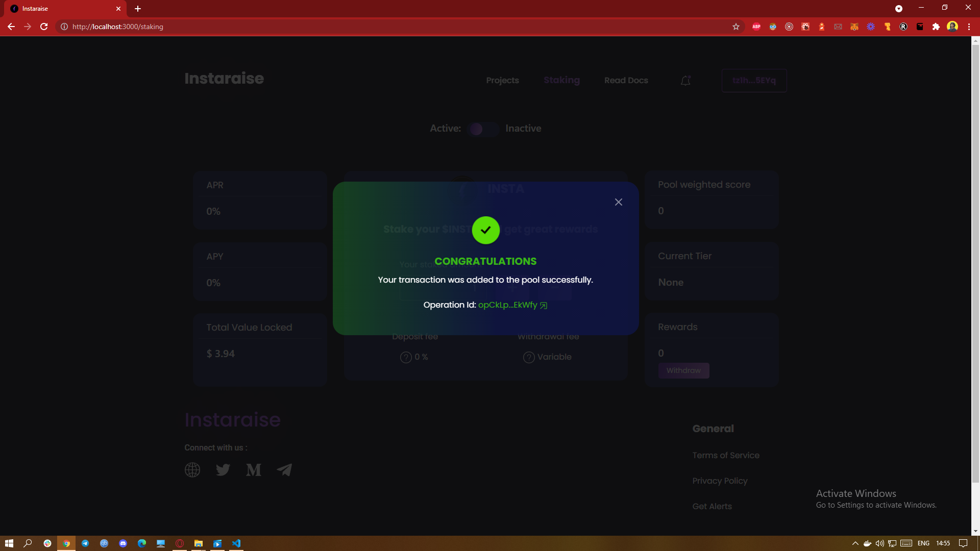Open wallet address tz1h...SEYq button

coord(754,81)
